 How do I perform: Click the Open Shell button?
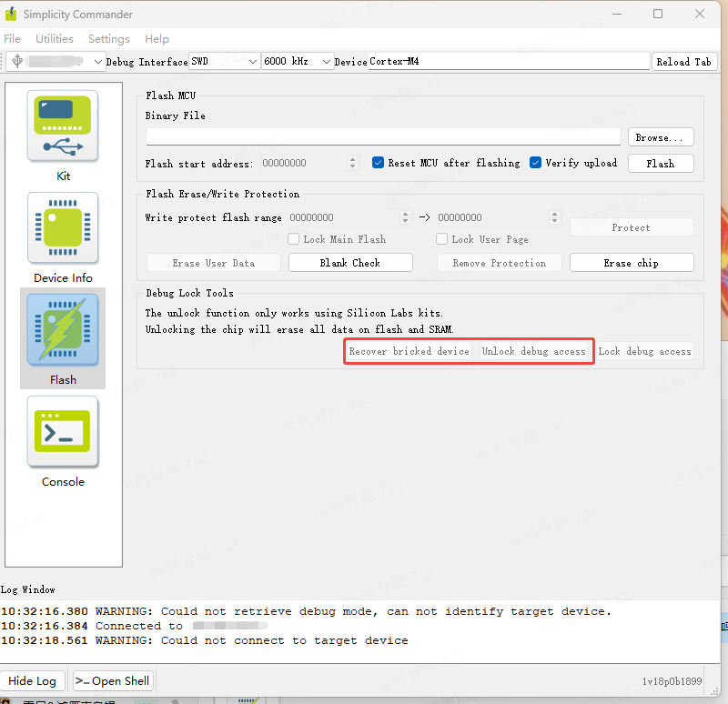point(113,680)
